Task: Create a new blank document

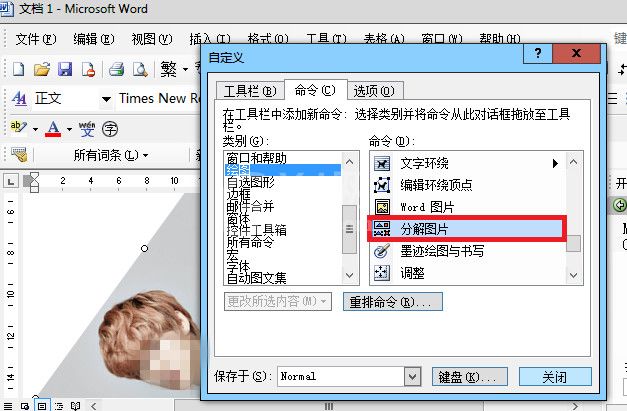Action: pos(18,69)
